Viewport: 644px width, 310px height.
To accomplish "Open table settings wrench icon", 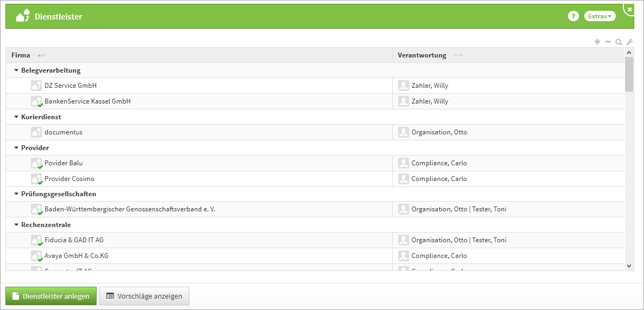I will click(629, 42).
